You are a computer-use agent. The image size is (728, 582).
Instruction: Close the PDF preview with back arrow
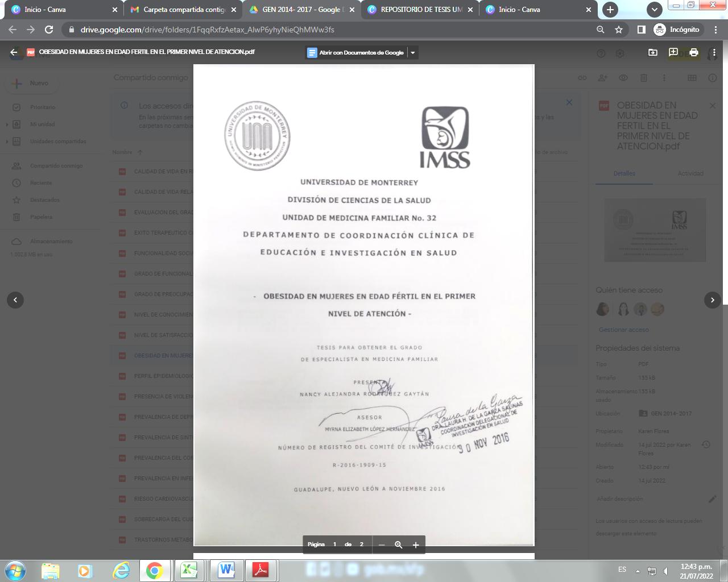(14, 52)
